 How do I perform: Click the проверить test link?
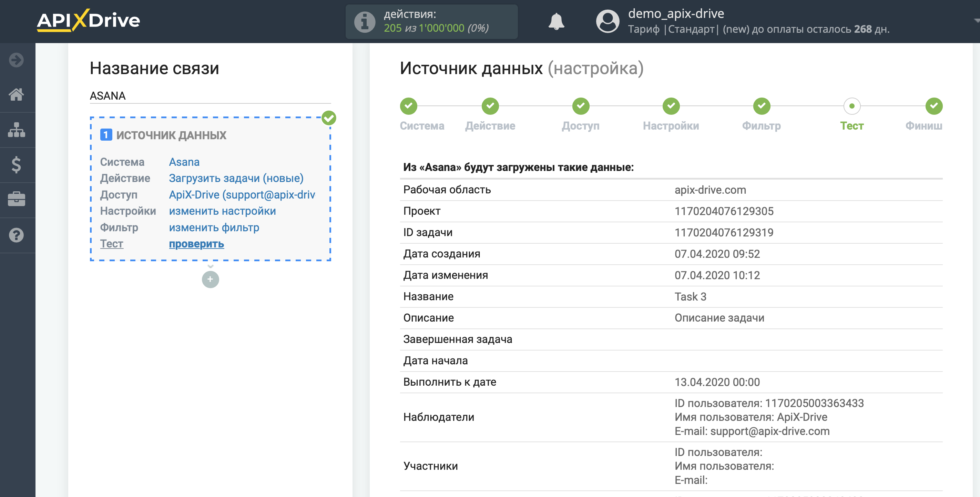point(196,244)
